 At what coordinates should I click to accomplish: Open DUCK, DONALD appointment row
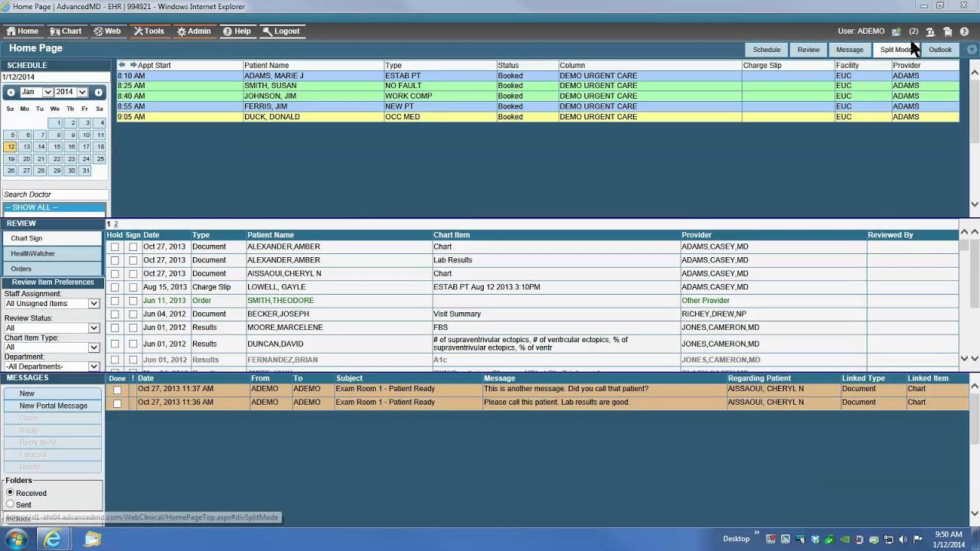537,117
